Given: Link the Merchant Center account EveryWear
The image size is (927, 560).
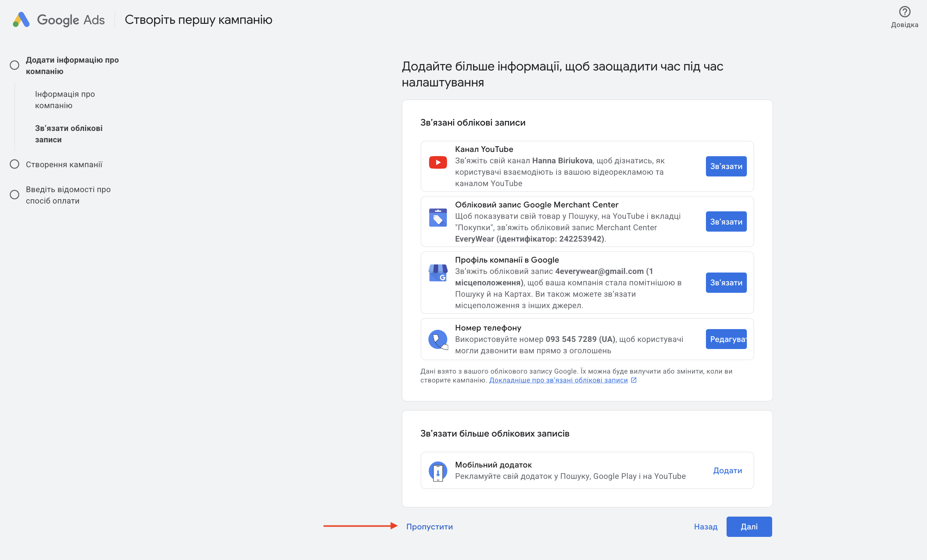Looking at the screenshot, I should click(x=726, y=222).
